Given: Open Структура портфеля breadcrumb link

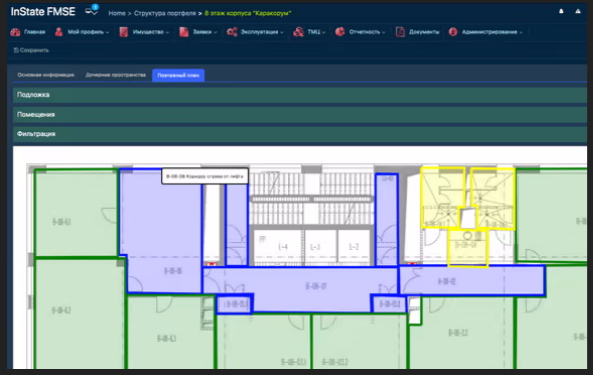Looking at the screenshot, I should click(x=165, y=13).
